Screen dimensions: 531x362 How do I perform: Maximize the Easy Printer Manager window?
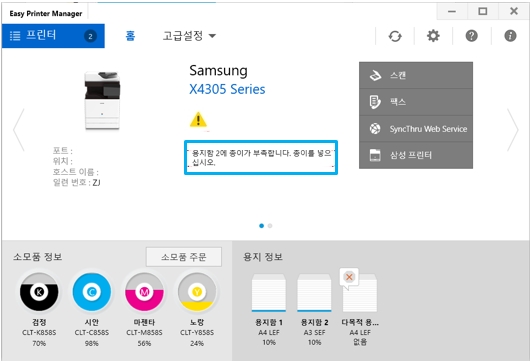point(483,12)
